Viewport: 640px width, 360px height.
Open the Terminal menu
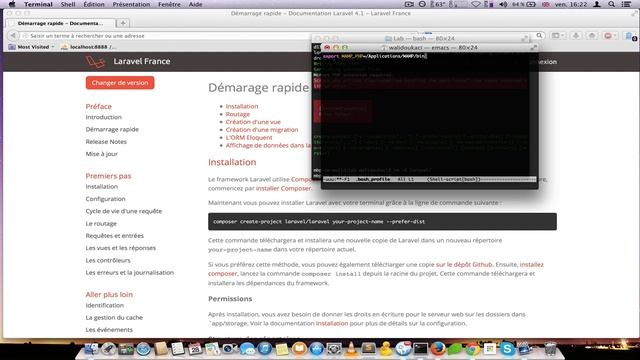pyautogui.click(x=38, y=4)
